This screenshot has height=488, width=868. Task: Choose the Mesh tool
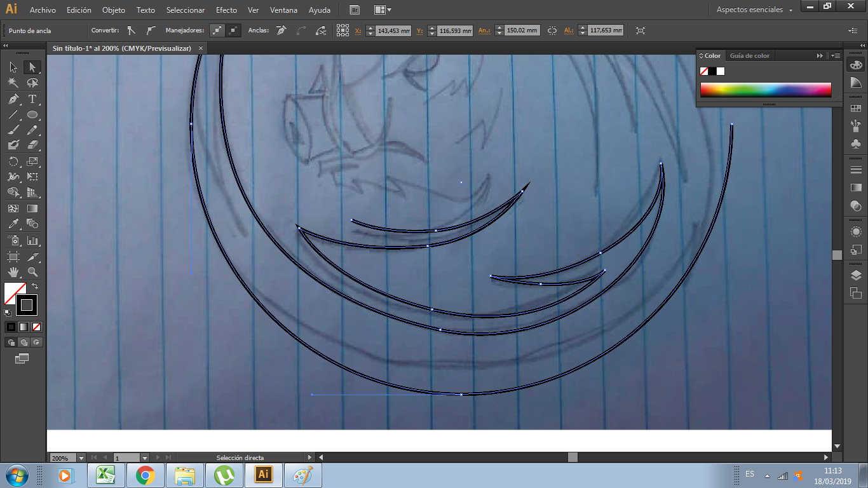[13, 208]
